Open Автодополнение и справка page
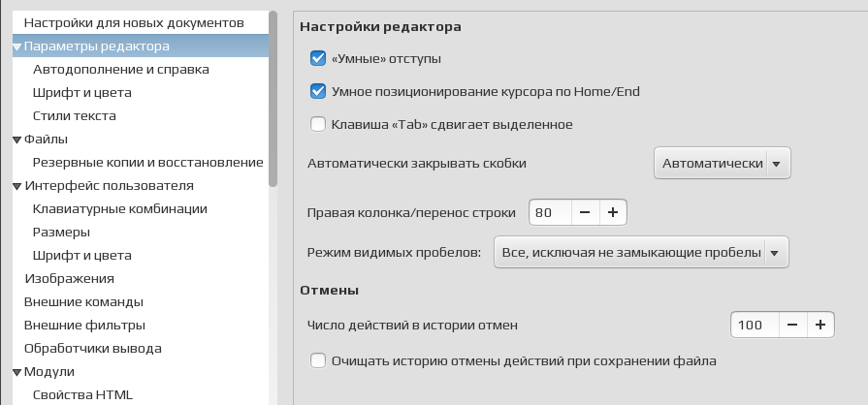The image size is (868, 405). tap(120, 69)
